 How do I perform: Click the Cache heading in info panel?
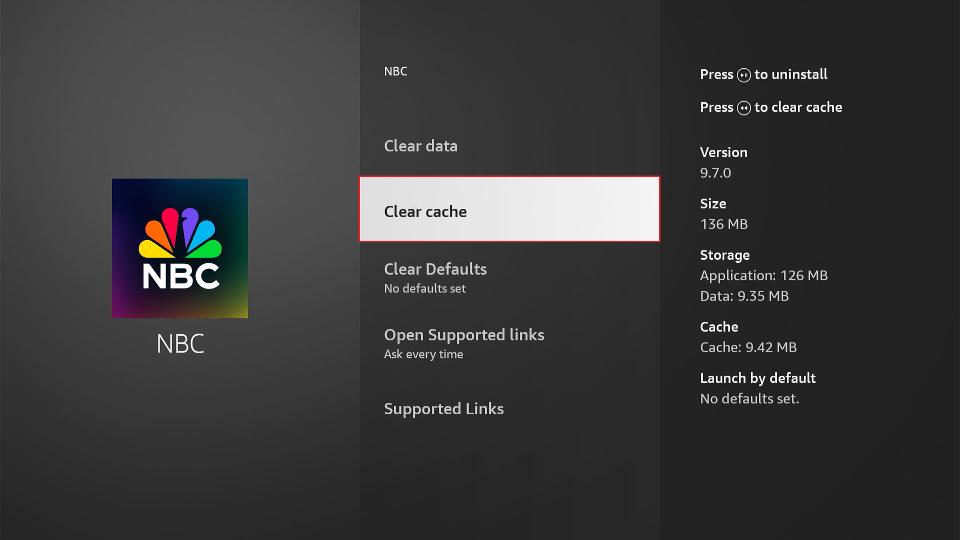point(719,327)
